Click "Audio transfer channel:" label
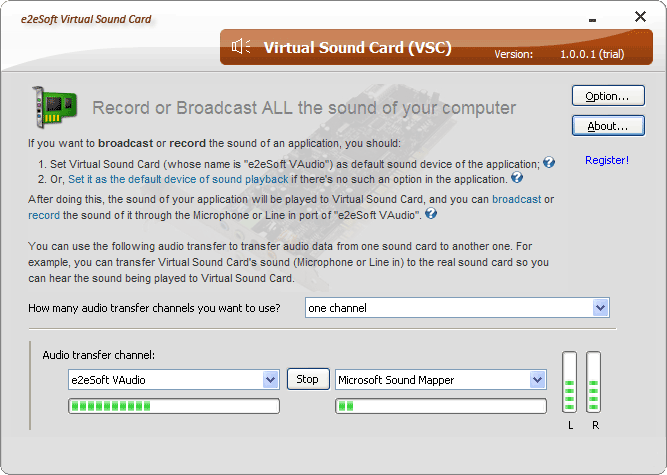This screenshot has height=475, width=667. click(99, 355)
